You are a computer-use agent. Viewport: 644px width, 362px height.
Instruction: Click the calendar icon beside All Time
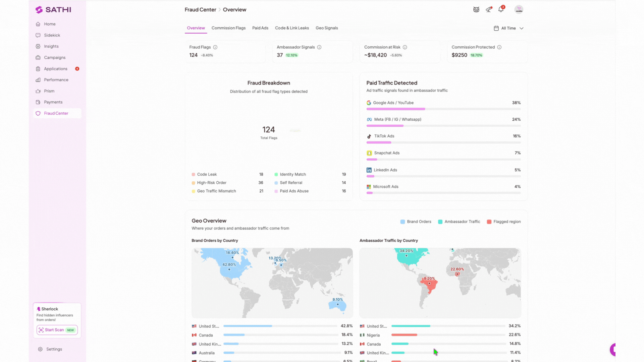click(x=496, y=28)
